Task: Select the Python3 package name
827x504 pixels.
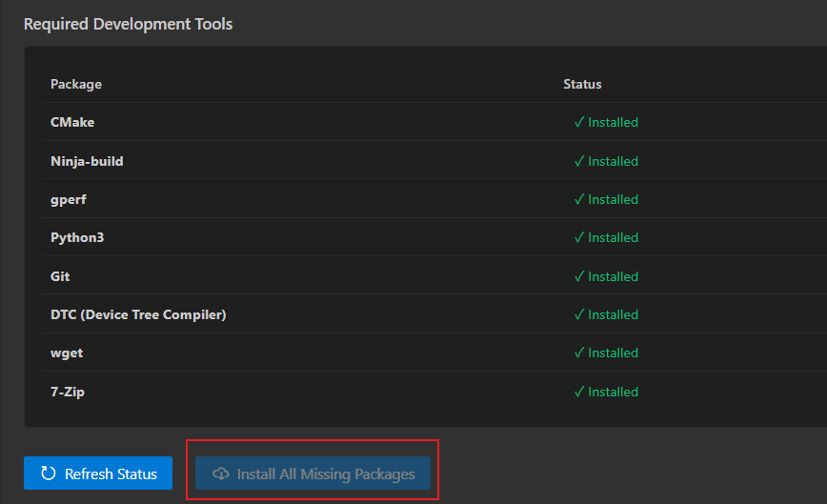Action: (x=77, y=237)
